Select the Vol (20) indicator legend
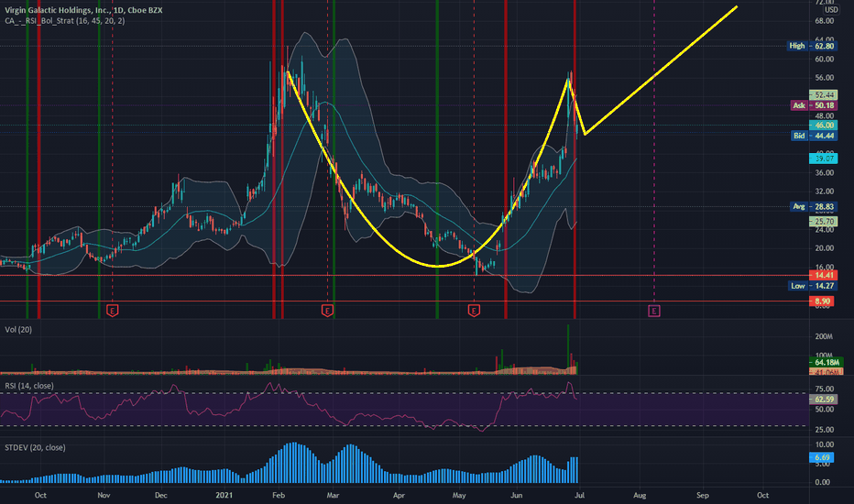Image resolution: width=854 pixels, height=504 pixels. click(x=18, y=330)
